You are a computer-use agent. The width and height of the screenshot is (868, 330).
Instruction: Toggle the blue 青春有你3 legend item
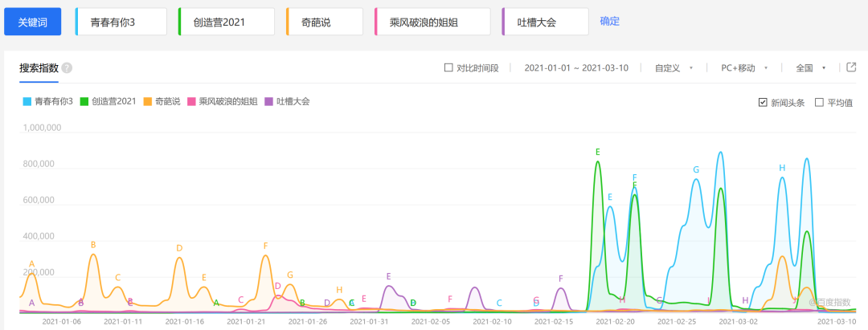[47, 102]
